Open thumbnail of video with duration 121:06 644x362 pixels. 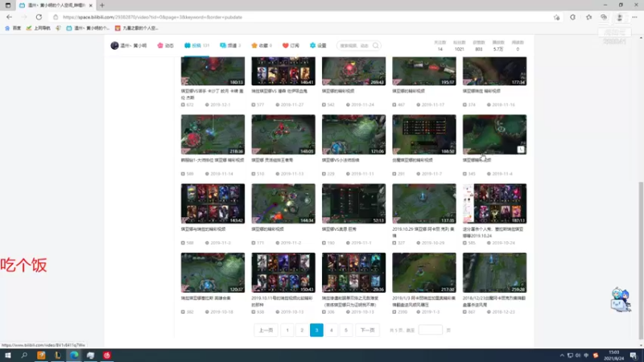(353, 134)
